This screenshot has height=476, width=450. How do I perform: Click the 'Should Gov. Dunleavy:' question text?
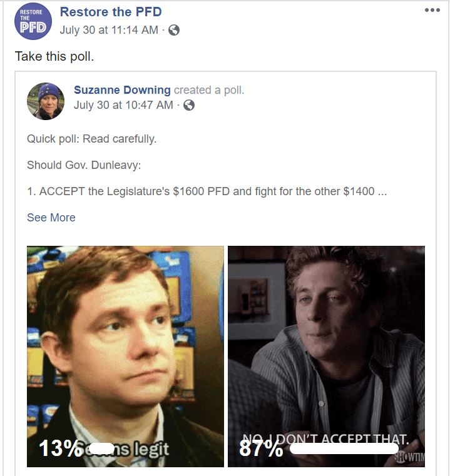tap(84, 165)
